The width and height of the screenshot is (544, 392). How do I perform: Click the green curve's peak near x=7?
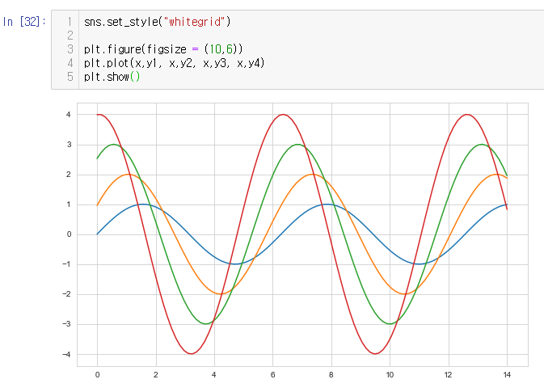click(x=297, y=145)
